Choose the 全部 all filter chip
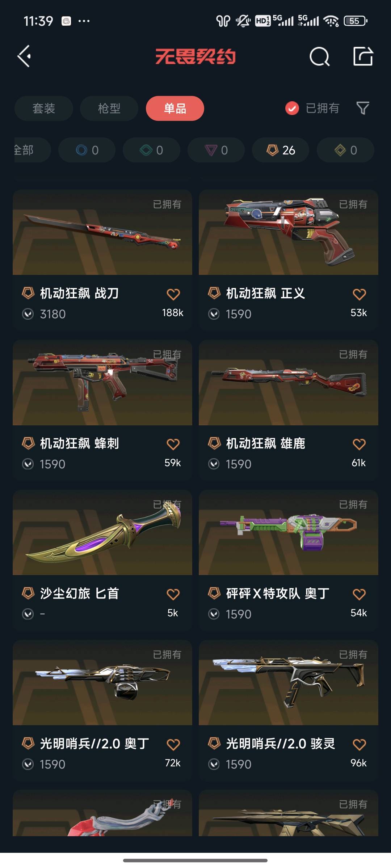 pos(32,150)
